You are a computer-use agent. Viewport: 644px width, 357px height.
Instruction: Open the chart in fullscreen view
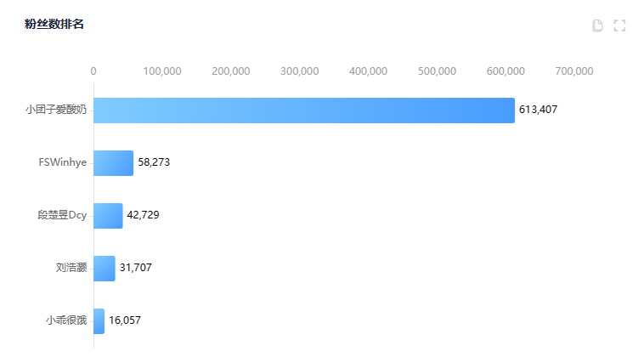coord(619,25)
